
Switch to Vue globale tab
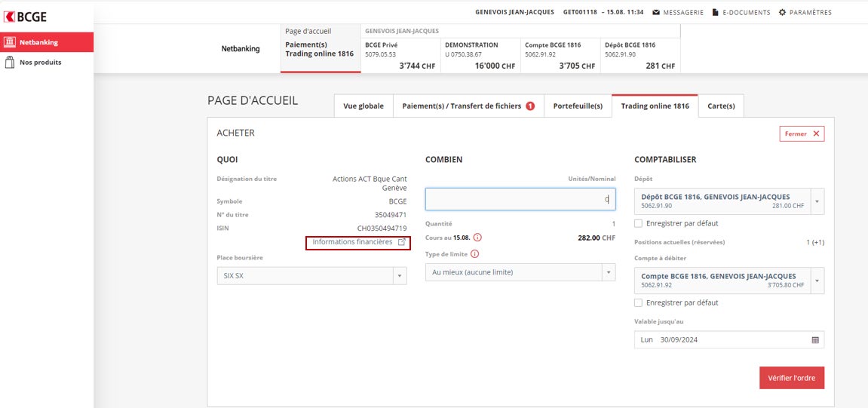click(x=363, y=106)
